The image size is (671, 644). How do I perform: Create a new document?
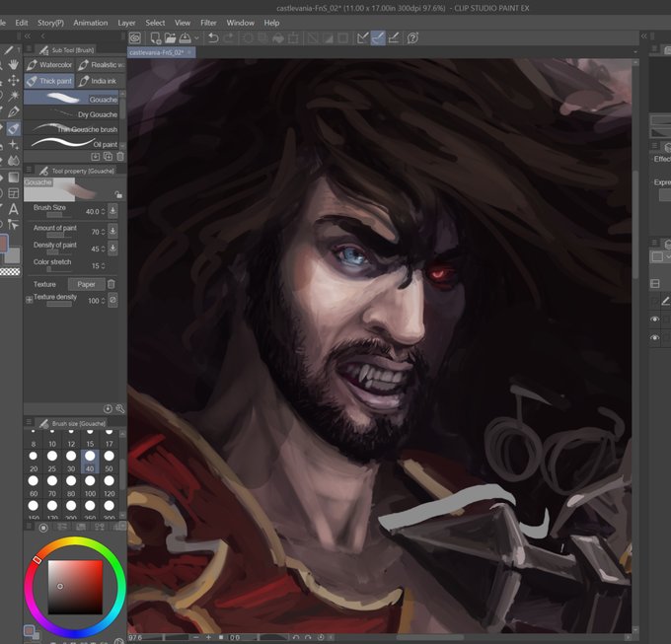pos(155,38)
